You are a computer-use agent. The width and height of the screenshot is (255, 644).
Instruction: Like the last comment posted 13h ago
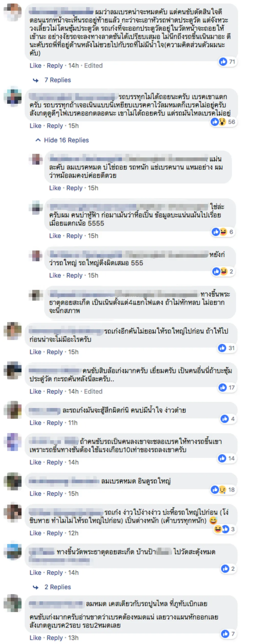35,638
